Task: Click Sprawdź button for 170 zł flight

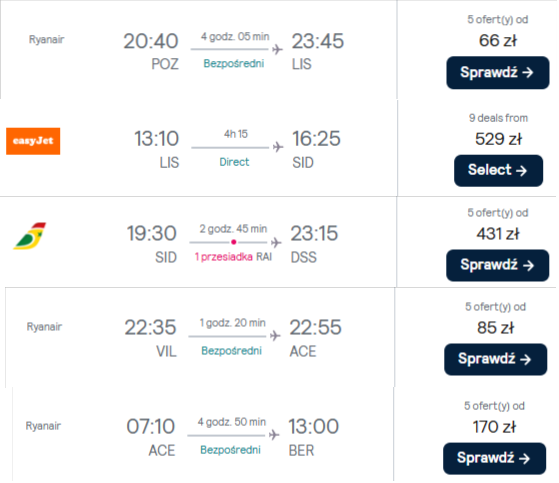Action: pos(494,459)
